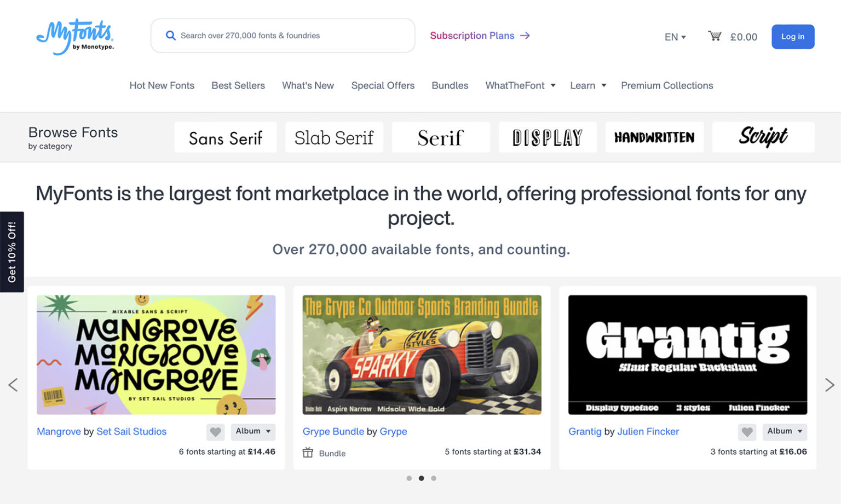Open the shopping cart
Viewport: 841px width, 504px height.
[715, 36]
